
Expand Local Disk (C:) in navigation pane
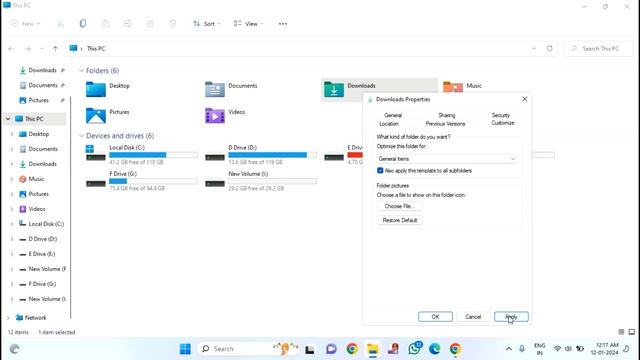[x=12, y=224]
